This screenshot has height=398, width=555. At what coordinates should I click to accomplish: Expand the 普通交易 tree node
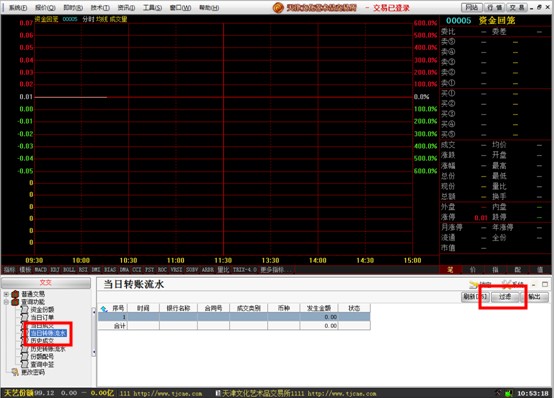6,294
